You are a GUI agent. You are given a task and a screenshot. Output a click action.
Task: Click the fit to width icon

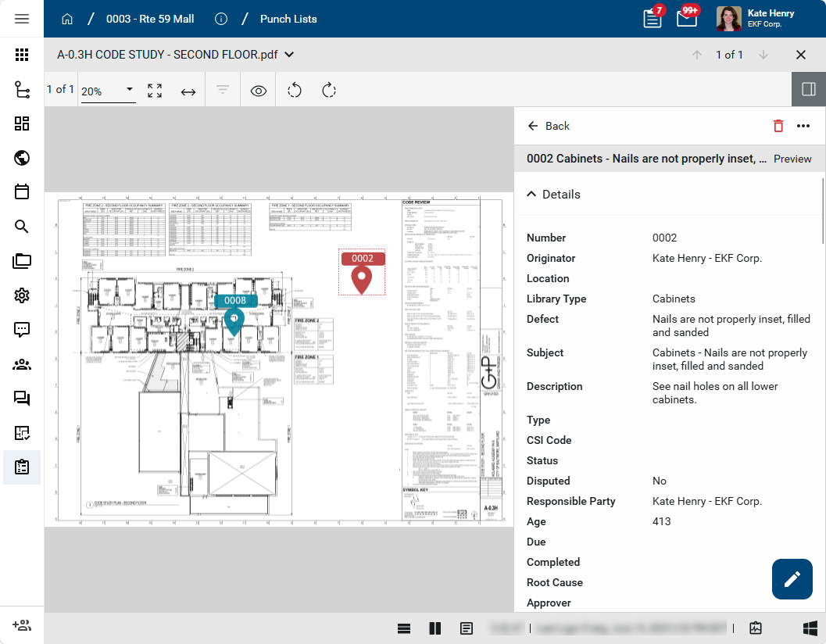pos(188,91)
